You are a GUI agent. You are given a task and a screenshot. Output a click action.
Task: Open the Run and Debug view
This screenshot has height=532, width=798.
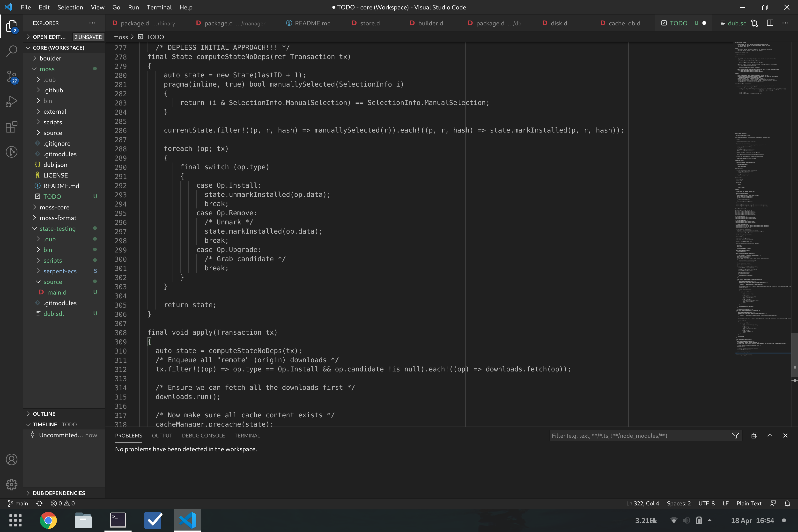pyautogui.click(x=12, y=102)
